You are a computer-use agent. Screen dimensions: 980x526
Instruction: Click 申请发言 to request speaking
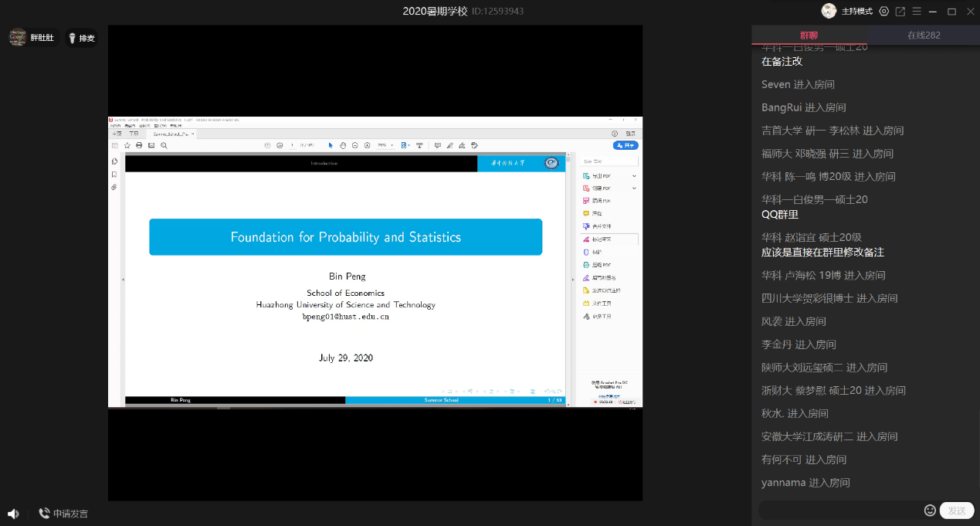click(63, 514)
